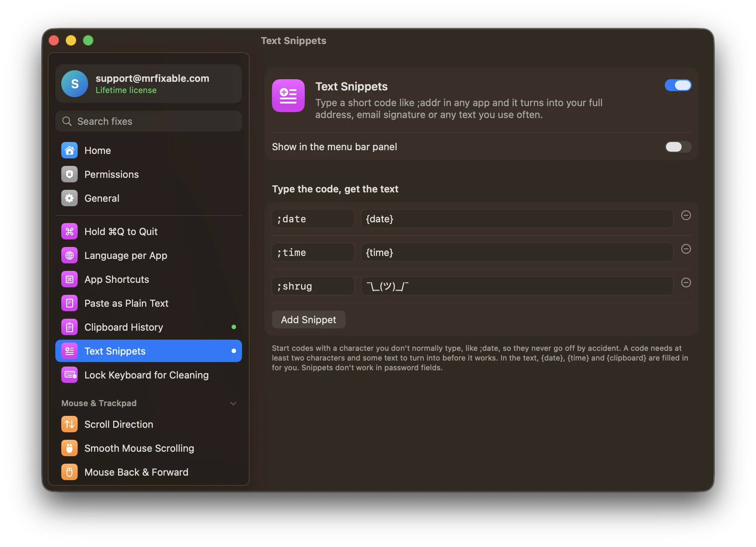756x547 pixels.
Task: Click the Permissions shield icon
Action: 69,174
